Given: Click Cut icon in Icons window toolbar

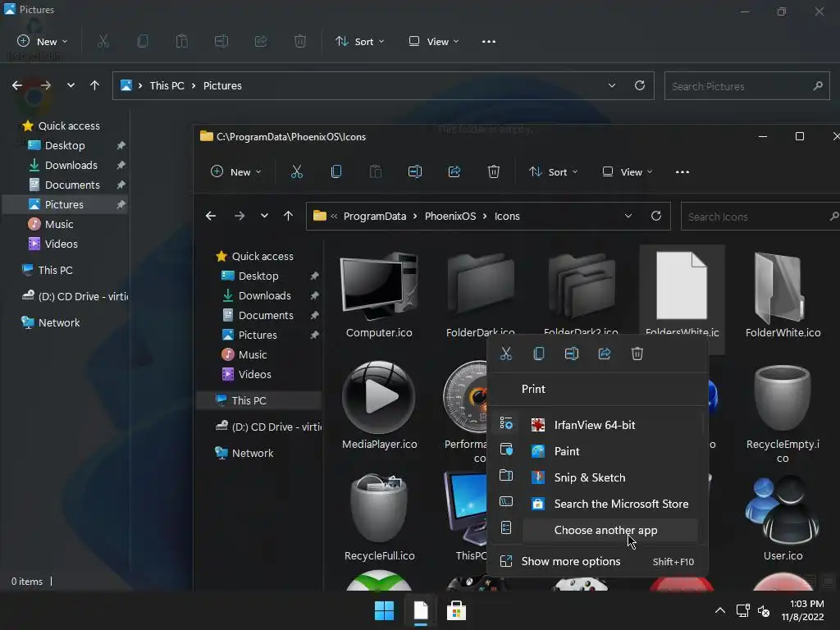Looking at the screenshot, I should click(296, 172).
